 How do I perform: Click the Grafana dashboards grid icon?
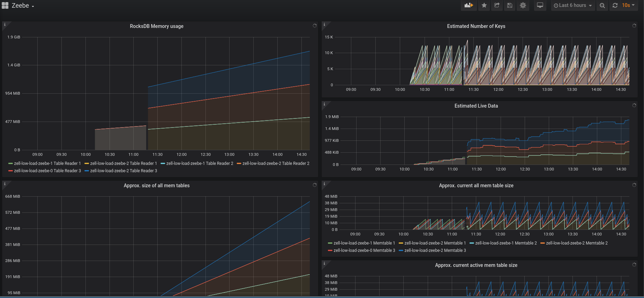(5, 6)
